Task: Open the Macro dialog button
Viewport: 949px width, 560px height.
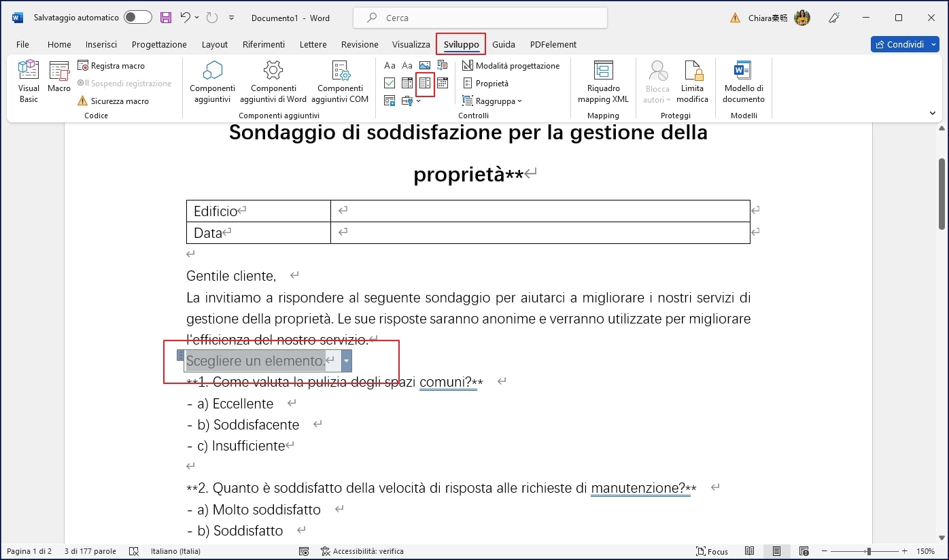Action: coord(59,77)
